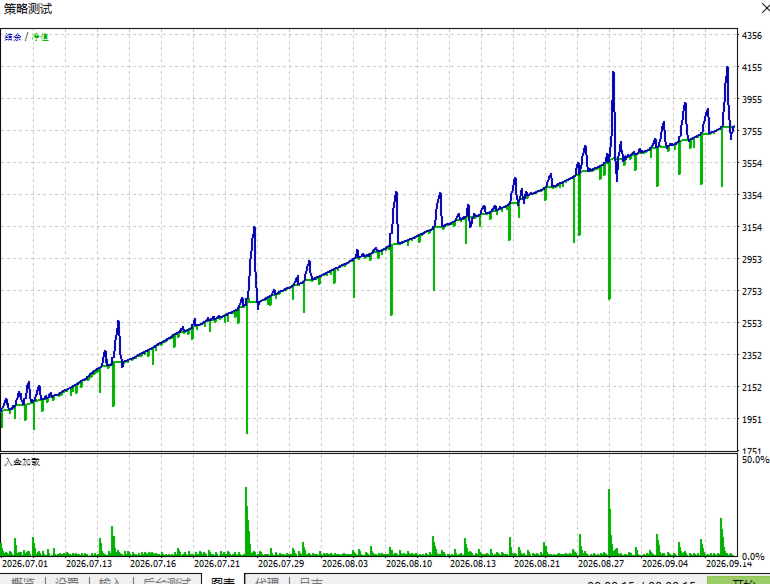Click the 4356 value on the price axis

pos(752,35)
